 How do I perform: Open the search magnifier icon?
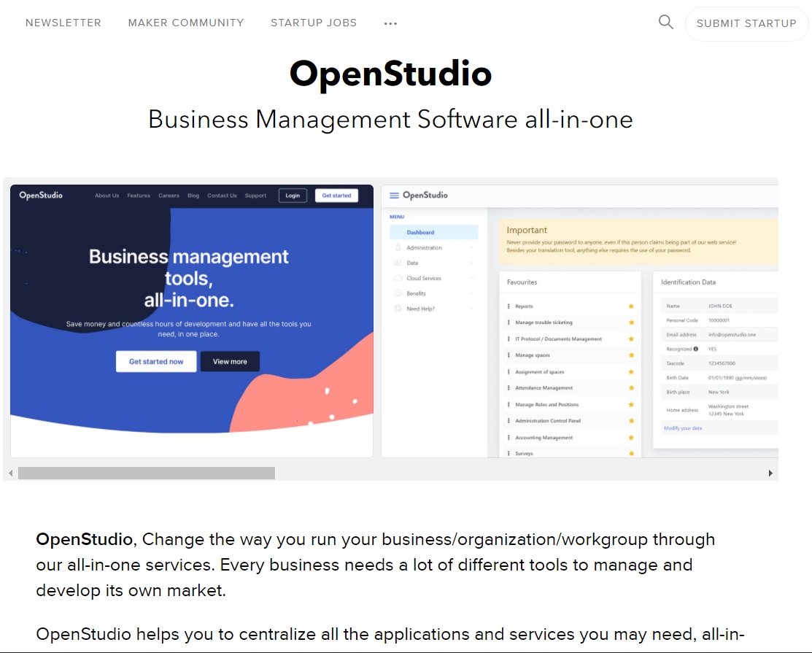click(x=666, y=23)
